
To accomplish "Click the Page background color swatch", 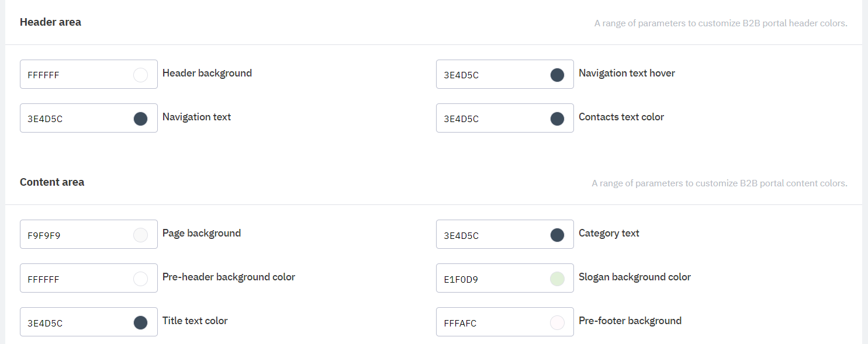I will 140,235.
